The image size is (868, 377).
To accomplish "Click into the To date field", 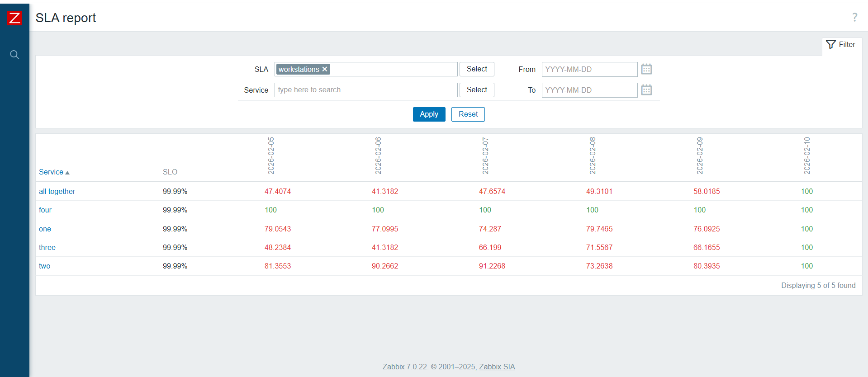I will (589, 90).
